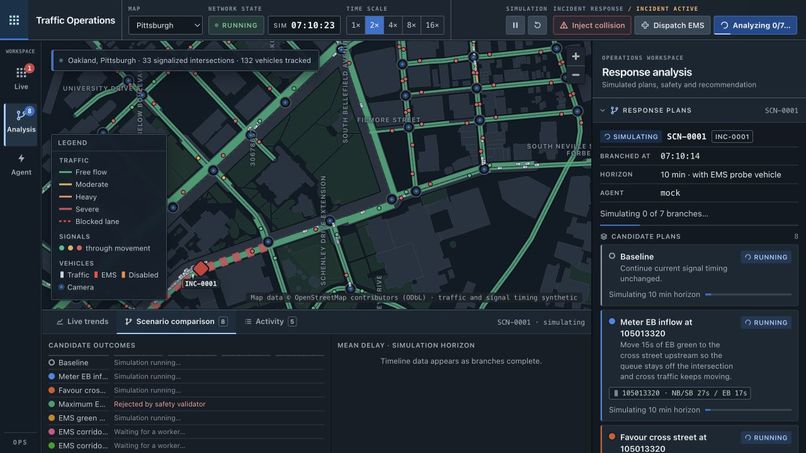Image resolution: width=806 pixels, height=453 pixels.
Task: Click the Moderate legend entry
Action: click(83, 184)
